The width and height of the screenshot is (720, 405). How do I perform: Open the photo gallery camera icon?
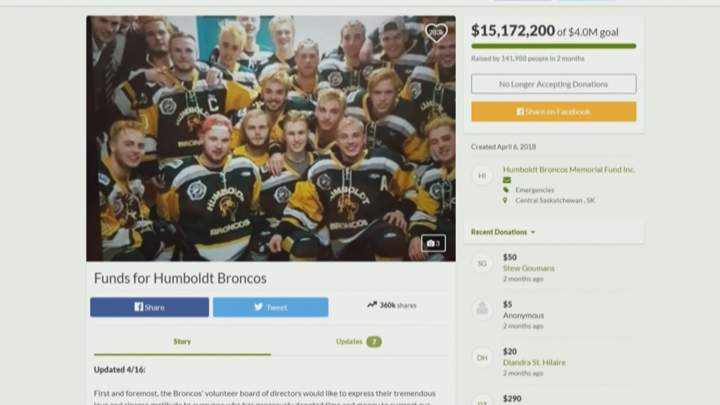(433, 243)
